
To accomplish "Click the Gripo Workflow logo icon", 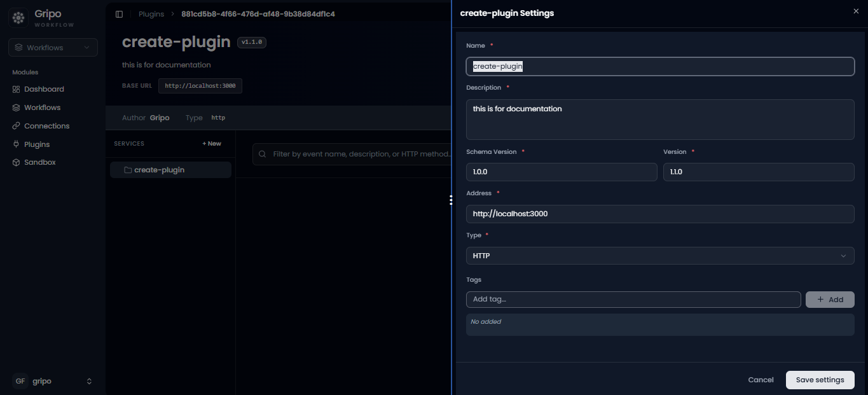I will tap(18, 18).
